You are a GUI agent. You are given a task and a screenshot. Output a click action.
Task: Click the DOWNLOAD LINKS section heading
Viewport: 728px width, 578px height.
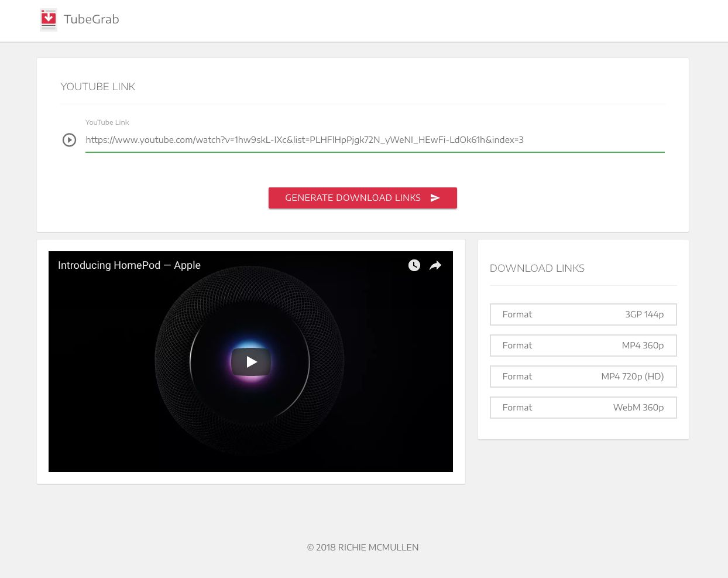(537, 268)
